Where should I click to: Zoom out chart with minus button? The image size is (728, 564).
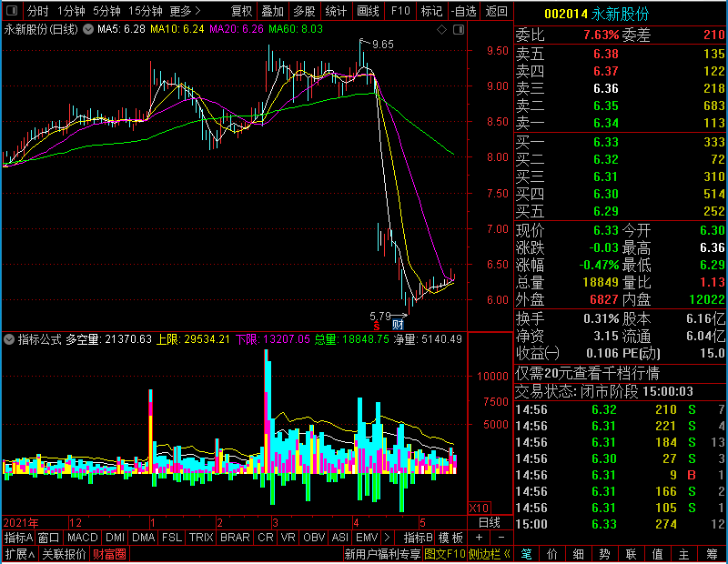click(x=501, y=538)
